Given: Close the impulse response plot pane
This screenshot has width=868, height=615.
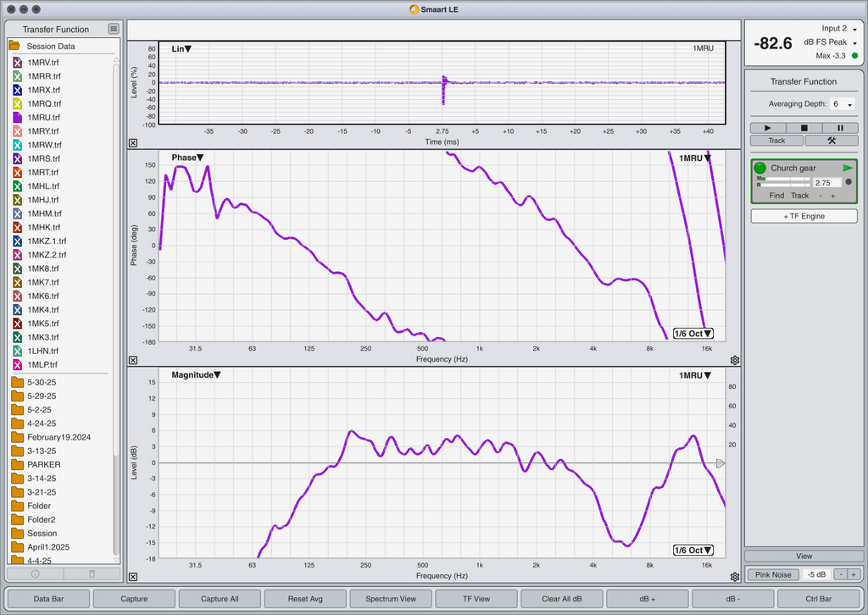Looking at the screenshot, I should tap(133, 142).
